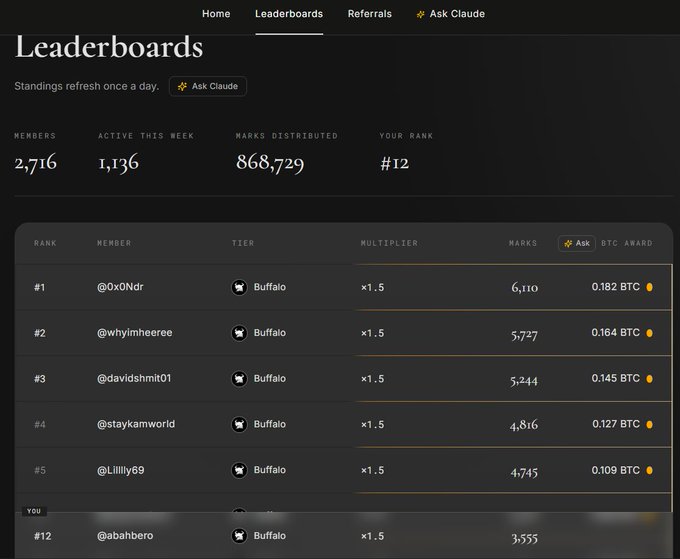Click the bitcoin coin icon next to 0.127 BTC
This screenshot has height=559, width=680.
coord(649,424)
